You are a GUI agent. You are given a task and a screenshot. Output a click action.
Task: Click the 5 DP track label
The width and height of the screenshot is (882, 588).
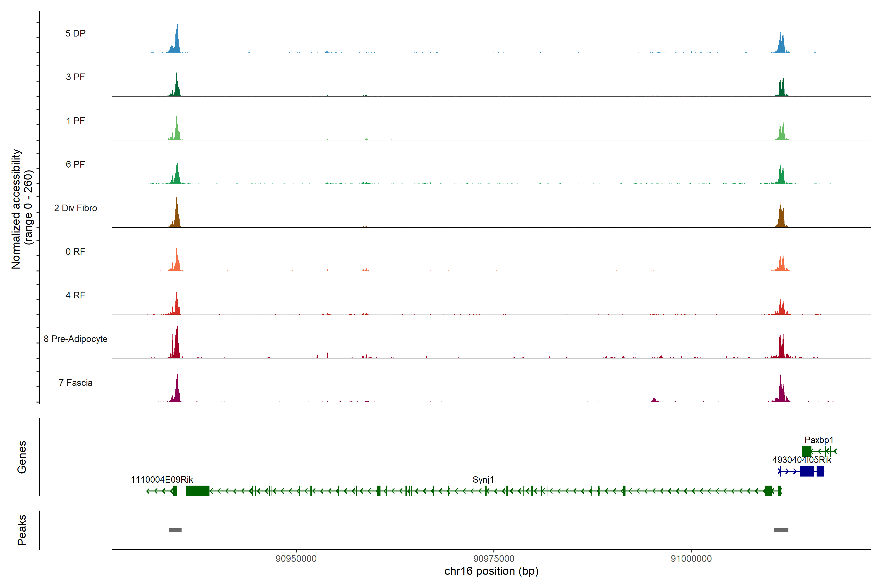coord(75,33)
